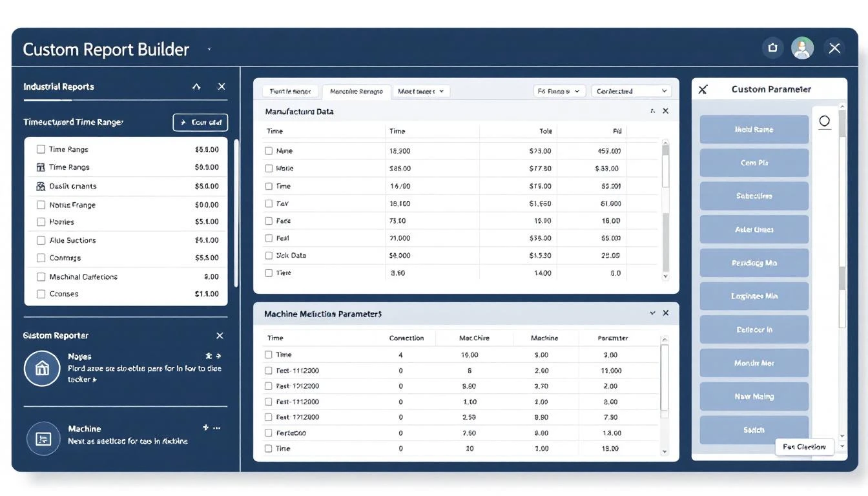The width and height of the screenshot is (868, 496).
Task: Click the camera icon in the top title bar
Action: point(772,47)
